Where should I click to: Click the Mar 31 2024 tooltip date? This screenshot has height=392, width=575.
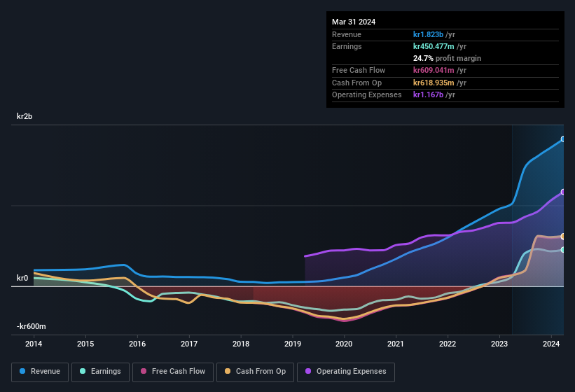coord(354,22)
